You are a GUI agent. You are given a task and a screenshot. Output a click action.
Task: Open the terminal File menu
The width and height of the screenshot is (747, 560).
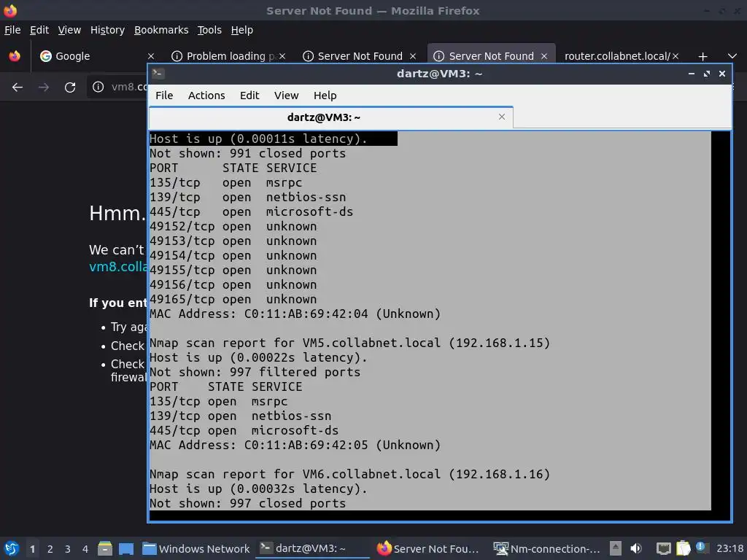tap(164, 96)
